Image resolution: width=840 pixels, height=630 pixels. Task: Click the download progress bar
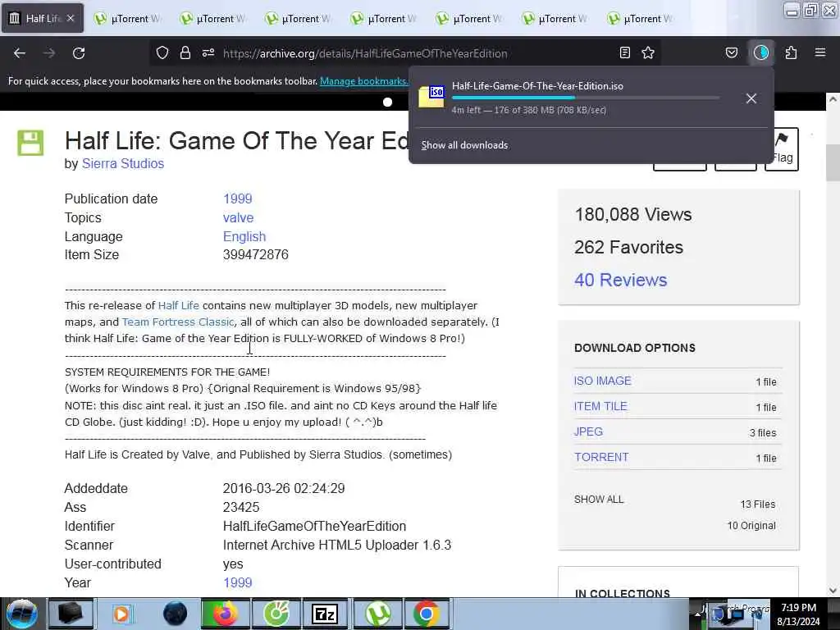click(x=586, y=98)
